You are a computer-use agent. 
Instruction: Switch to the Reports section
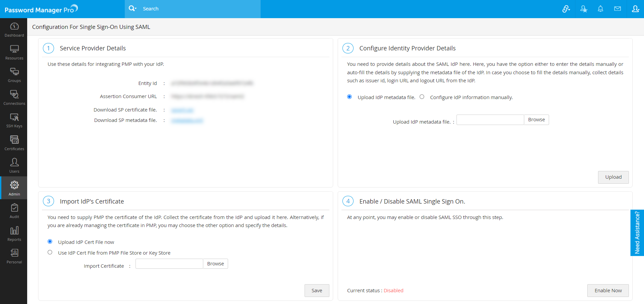(x=14, y=234)
